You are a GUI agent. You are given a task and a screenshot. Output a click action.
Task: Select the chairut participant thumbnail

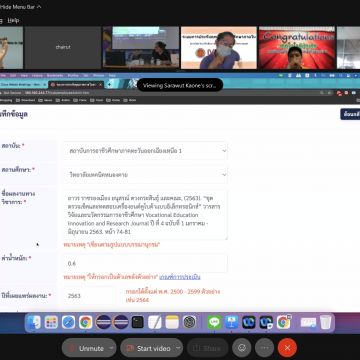pos(63,47)
